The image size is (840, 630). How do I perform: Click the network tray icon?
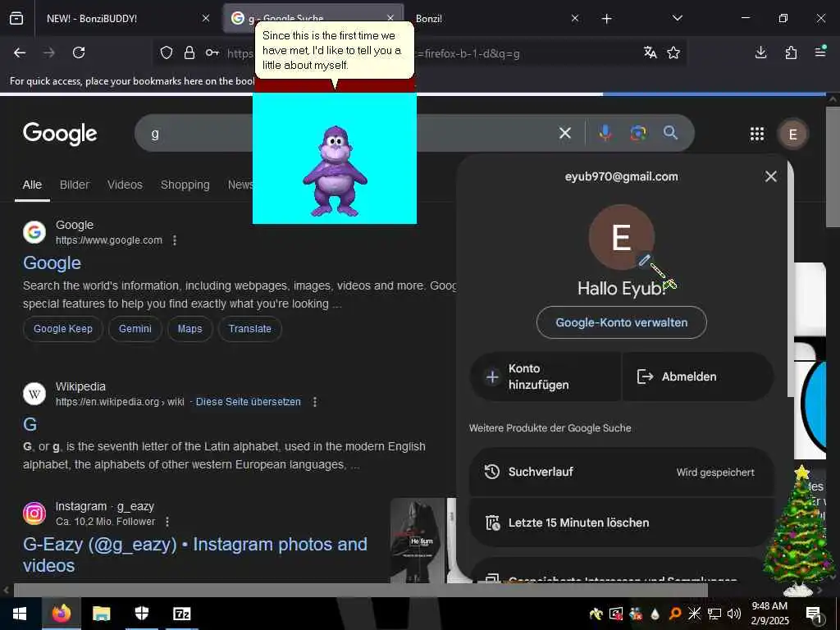(714, 614)
